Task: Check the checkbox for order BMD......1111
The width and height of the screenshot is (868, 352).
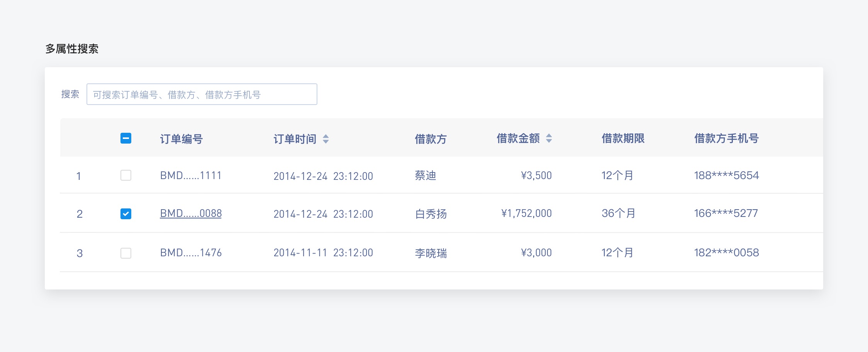Action: tap(126, 175)
